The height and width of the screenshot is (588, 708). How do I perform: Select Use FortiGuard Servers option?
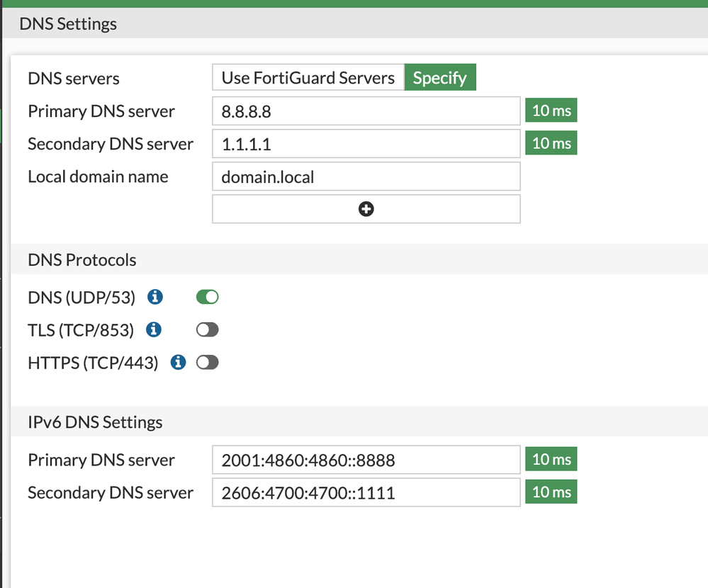click(308, 77)
